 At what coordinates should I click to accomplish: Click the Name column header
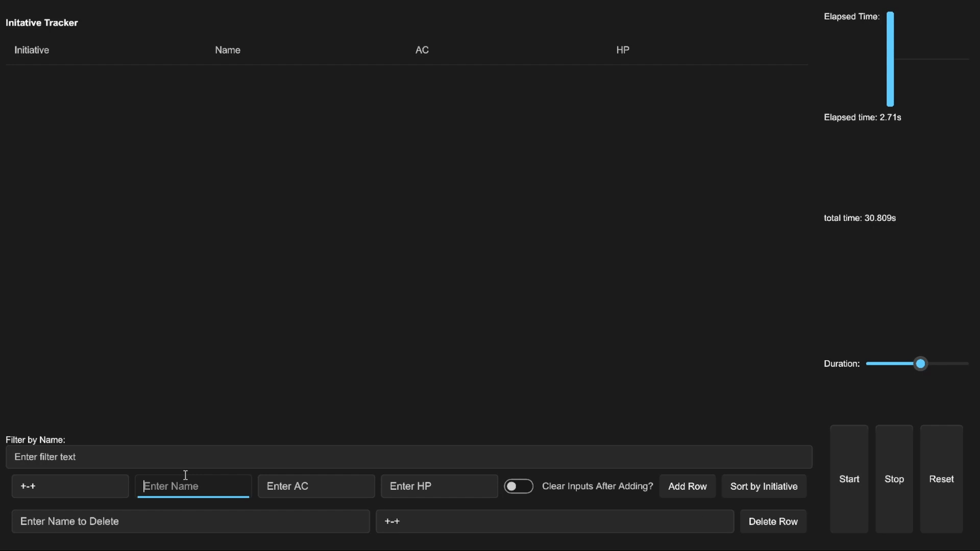point(228,50)
